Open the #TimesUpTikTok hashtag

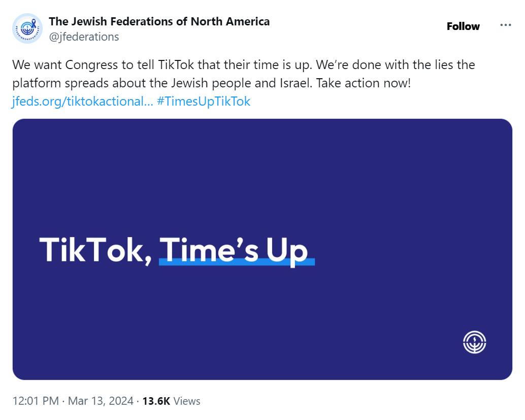click(x=204, y=101)
